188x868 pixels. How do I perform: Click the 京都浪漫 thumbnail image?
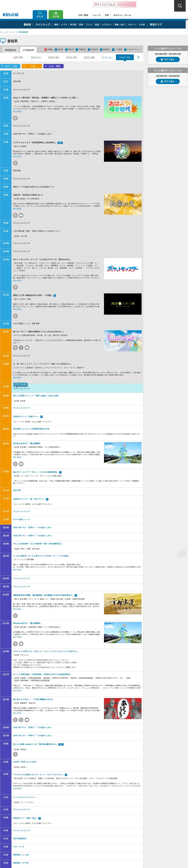[123, 604]
